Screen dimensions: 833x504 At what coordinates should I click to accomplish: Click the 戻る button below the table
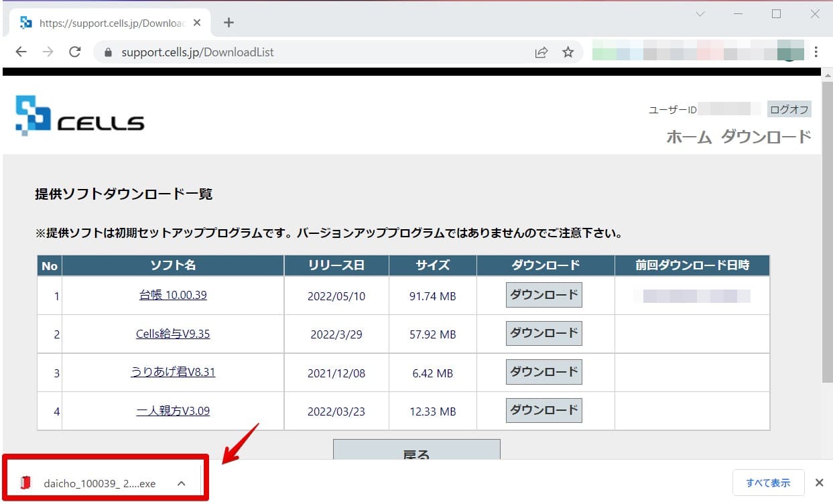(x=417, y=449)
